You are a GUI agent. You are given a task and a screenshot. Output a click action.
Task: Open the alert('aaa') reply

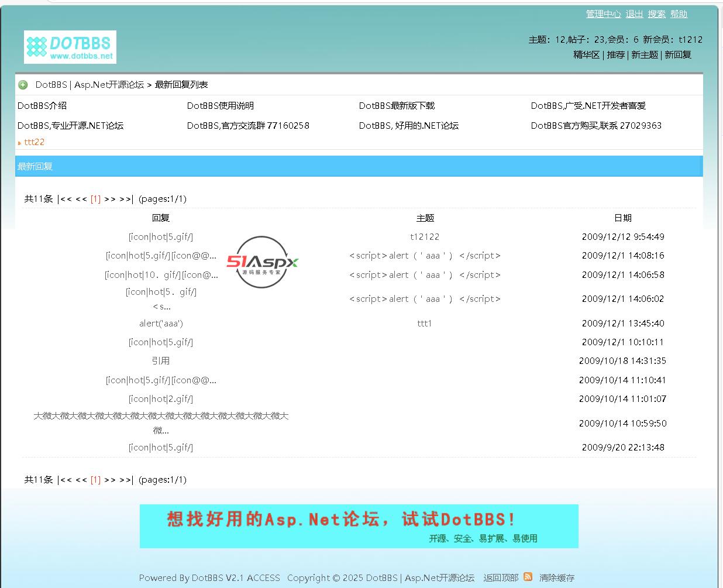pos(161,324)
